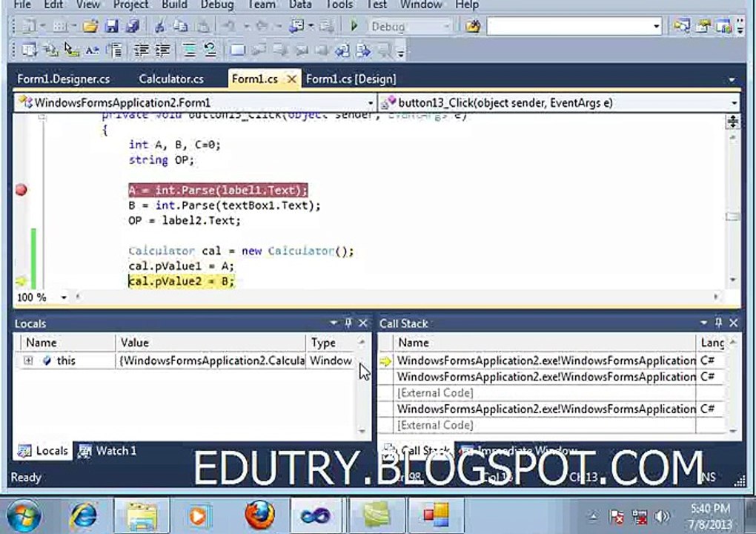This screenshot has height=534, width=756.
Task: Switch to the Calculator.cs tab
Action: point(171,79)
